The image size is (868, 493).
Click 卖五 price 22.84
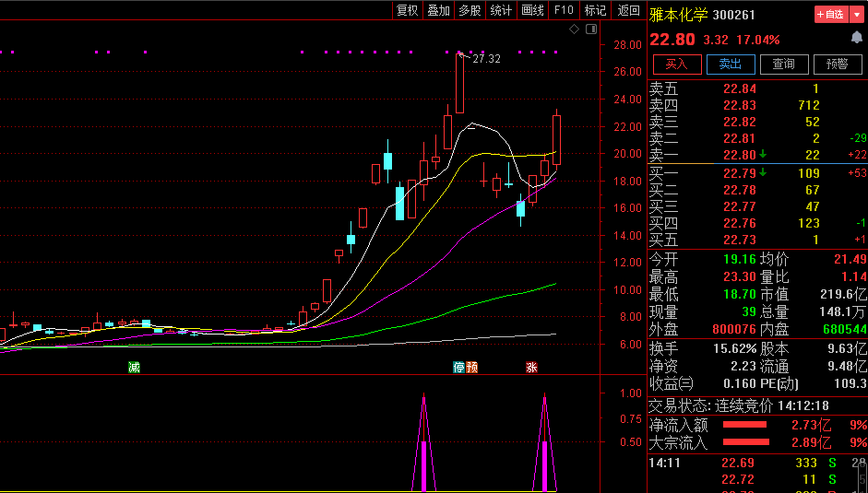(740, 88)
